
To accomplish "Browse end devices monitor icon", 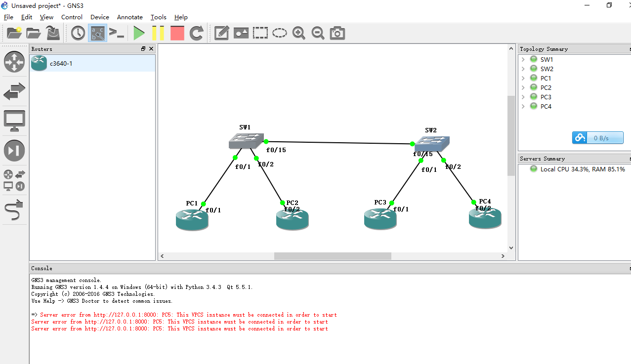I will (14, 121).
